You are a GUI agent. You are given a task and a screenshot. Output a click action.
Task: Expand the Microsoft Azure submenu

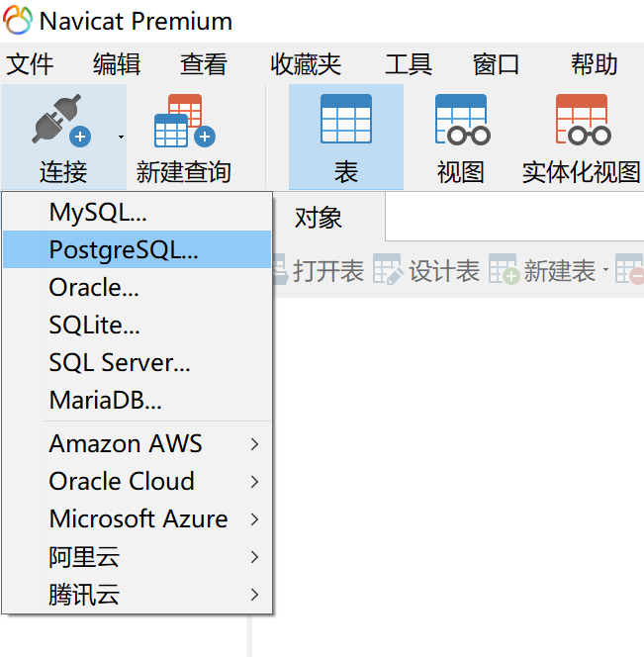(138, 519)
